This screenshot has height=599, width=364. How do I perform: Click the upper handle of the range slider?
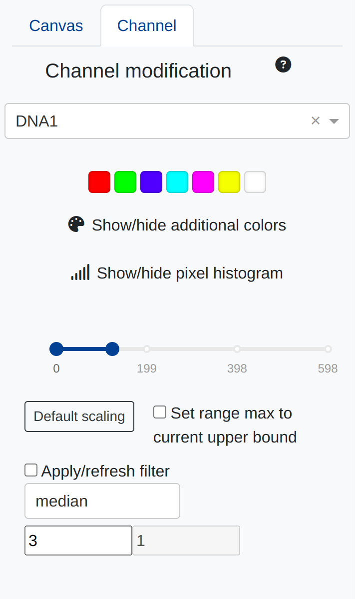pyautogui.click(x=113, y=349)
